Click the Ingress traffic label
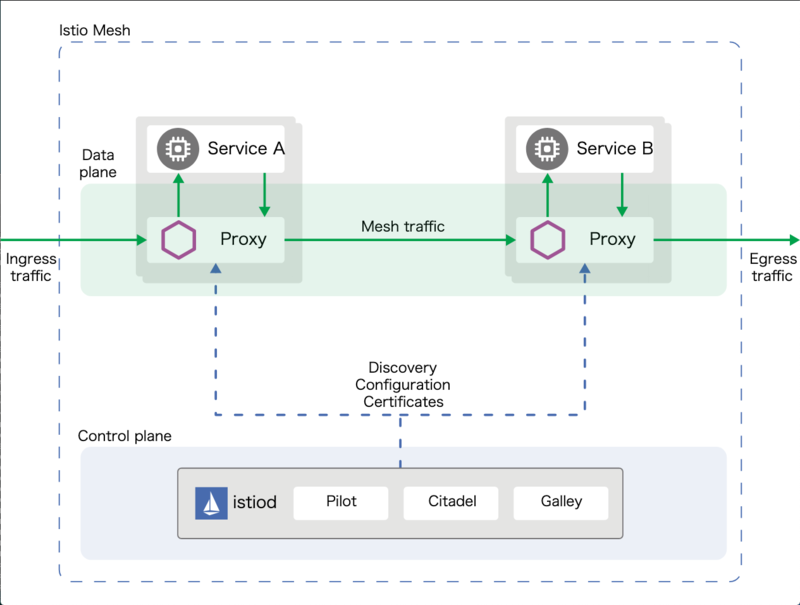Viewport: 800px width, 605px height. coord(31,267)
